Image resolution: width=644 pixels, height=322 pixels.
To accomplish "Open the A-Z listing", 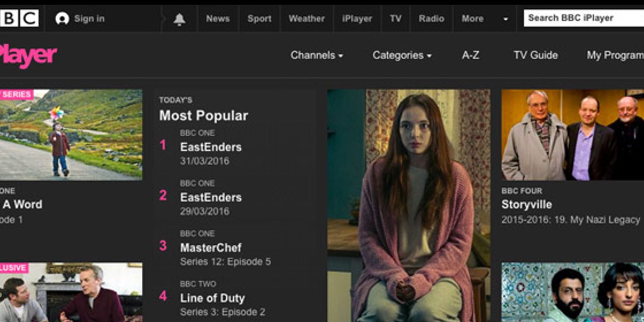I will (x=471, y=55).
